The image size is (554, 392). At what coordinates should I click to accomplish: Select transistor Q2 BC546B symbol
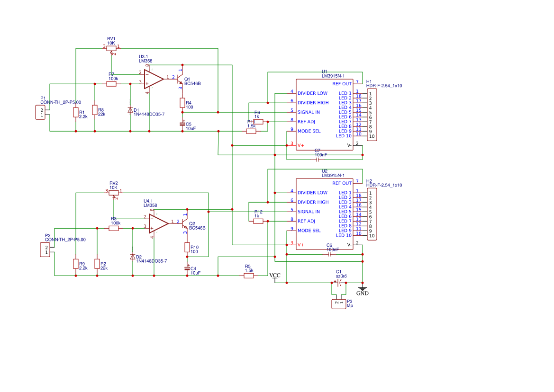[185, 223]
